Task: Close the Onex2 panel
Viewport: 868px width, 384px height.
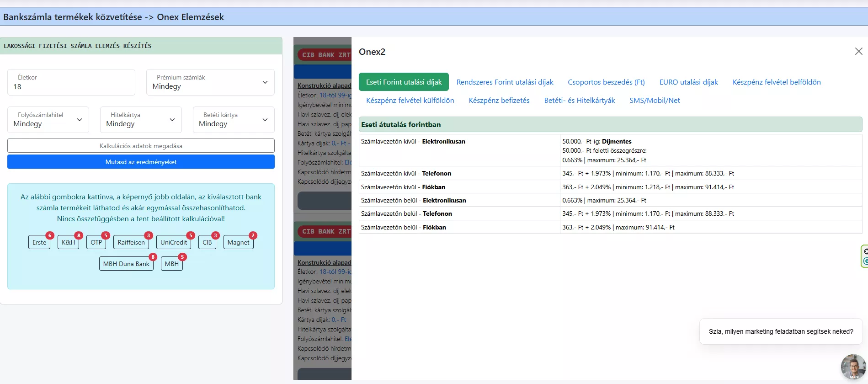Action: [x=858, y=52]
